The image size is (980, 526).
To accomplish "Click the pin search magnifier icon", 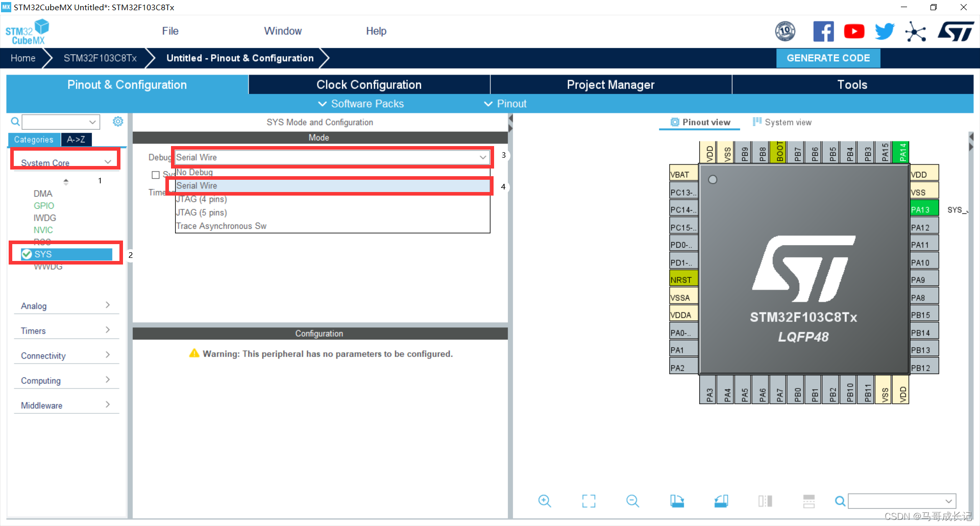I will [x=840, y=501].
